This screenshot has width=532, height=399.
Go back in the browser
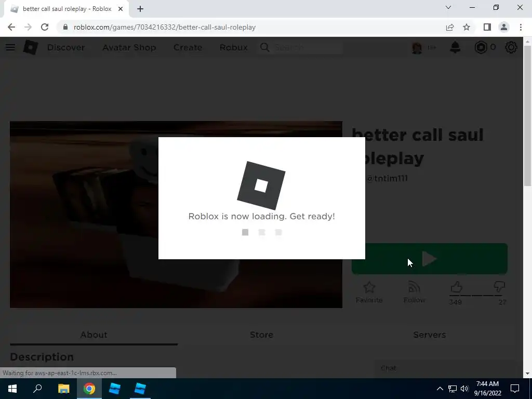click(11, 27)
